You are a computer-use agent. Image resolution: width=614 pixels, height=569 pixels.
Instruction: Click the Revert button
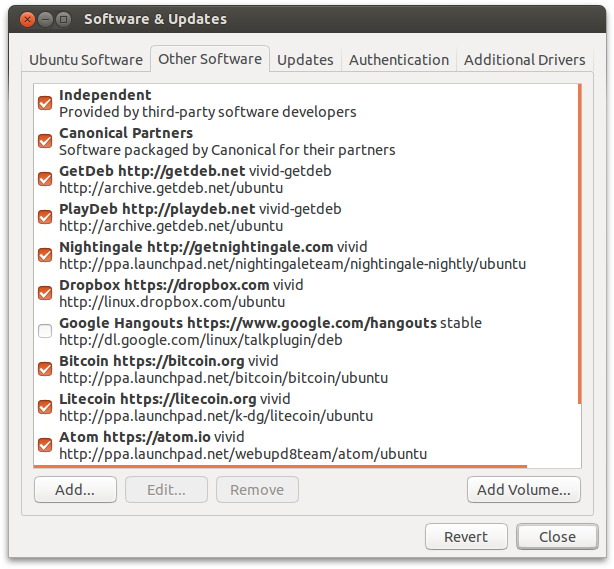coord(466,536)
